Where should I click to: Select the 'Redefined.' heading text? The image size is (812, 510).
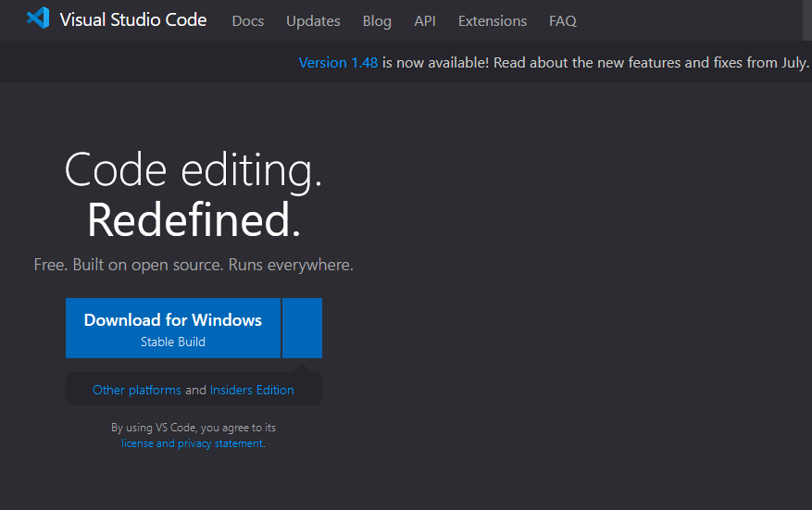pos(194,220)
